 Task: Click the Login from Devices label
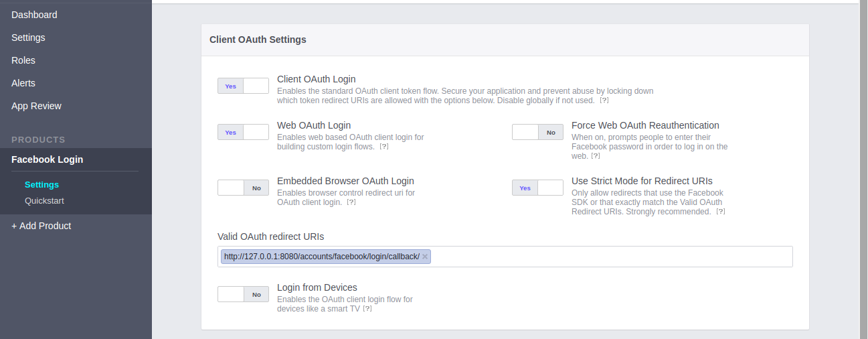click(x=317, y=287)
